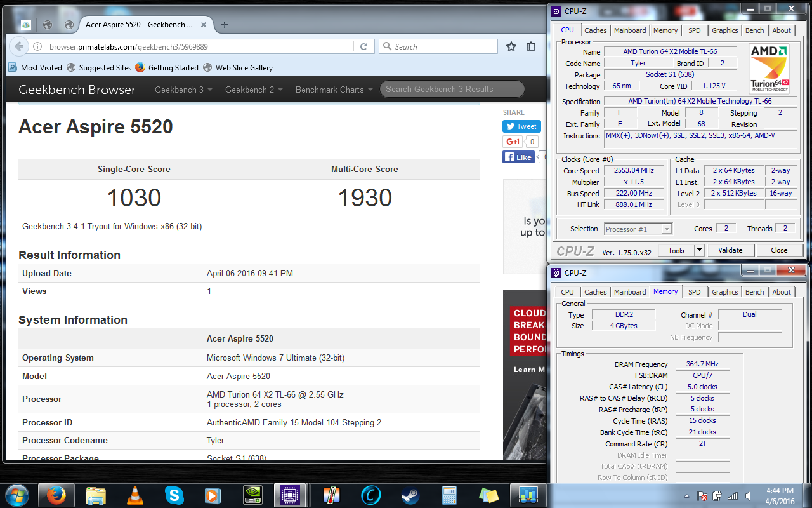
Task: Click the multi-core score 1930
Action: click(x=365, y=198)
